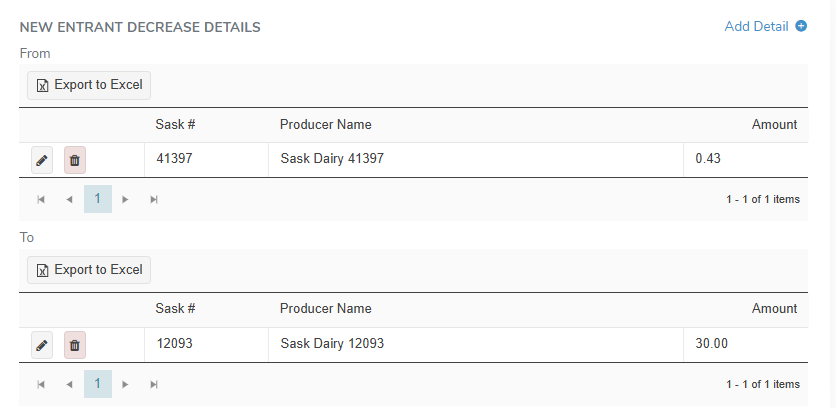
Task: Select page 1 in To grid pager
Action: [97, 384]
